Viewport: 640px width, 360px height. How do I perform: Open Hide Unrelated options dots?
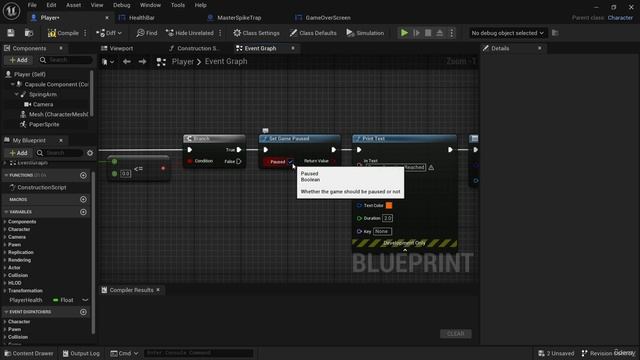coord(220,33)
